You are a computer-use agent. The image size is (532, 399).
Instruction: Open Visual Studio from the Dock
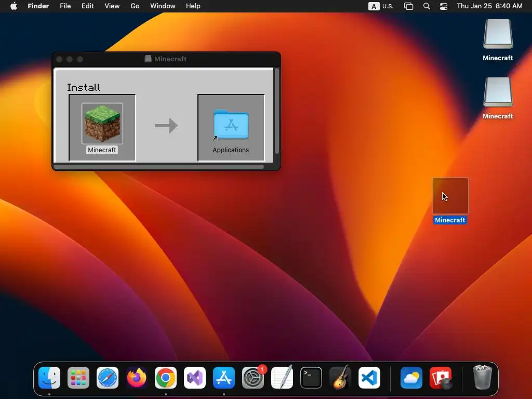195,378
